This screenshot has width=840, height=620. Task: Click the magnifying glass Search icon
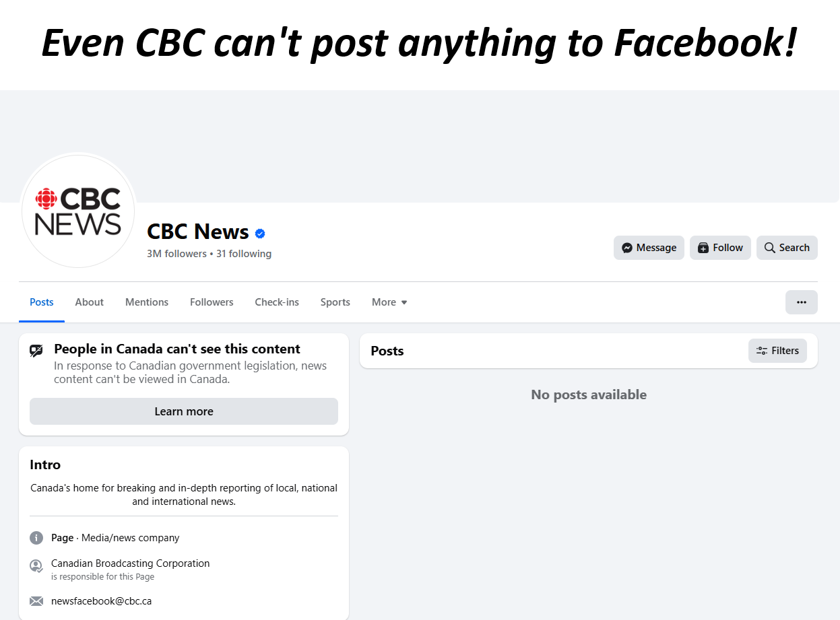pyautogui.click(x=770, y=248)
